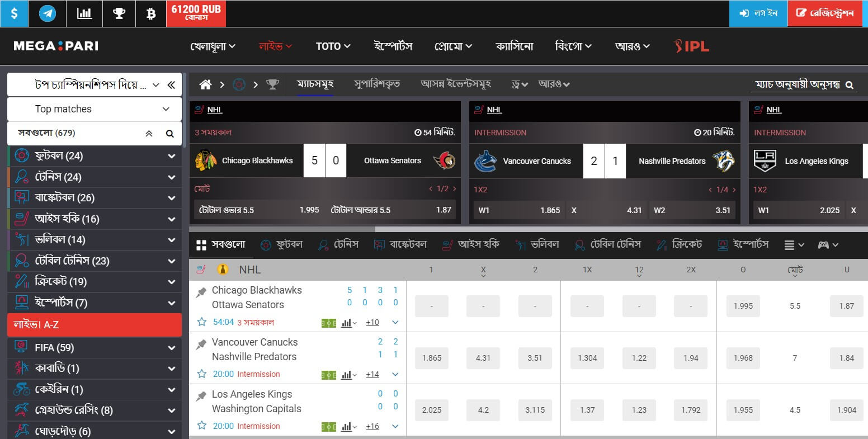The width and height of the screenshot is (868, 439).
Task: Click the লগ ইন login button
Action: (758, 13)
